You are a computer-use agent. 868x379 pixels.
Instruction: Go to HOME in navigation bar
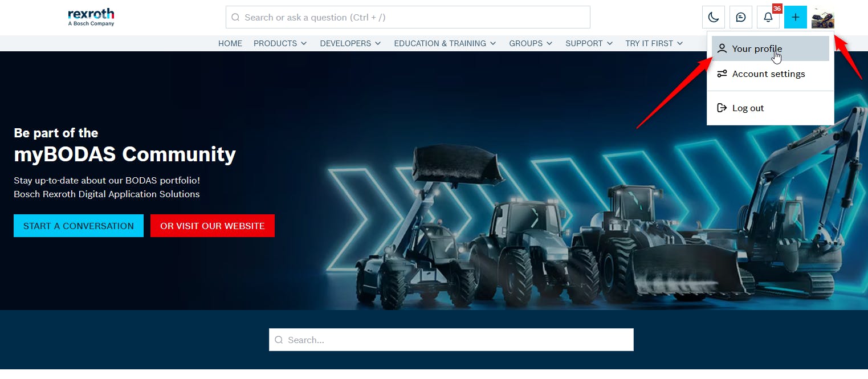pos(230,43)
